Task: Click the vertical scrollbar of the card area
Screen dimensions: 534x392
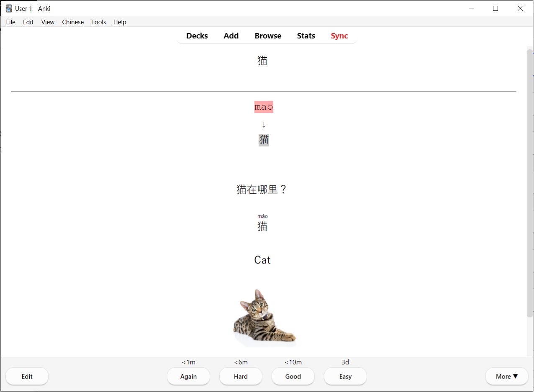Action: [x=530, y=183]
